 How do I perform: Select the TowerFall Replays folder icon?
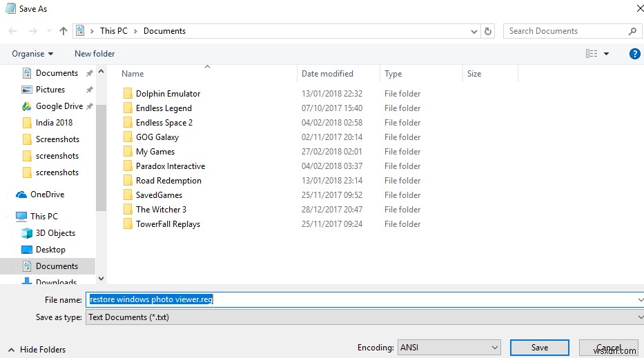(128, 224)
